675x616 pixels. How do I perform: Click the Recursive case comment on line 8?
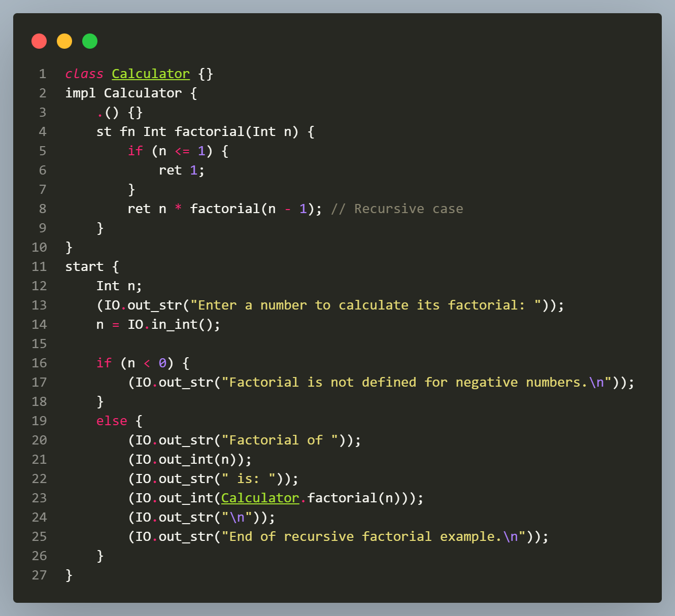(396, 209)
